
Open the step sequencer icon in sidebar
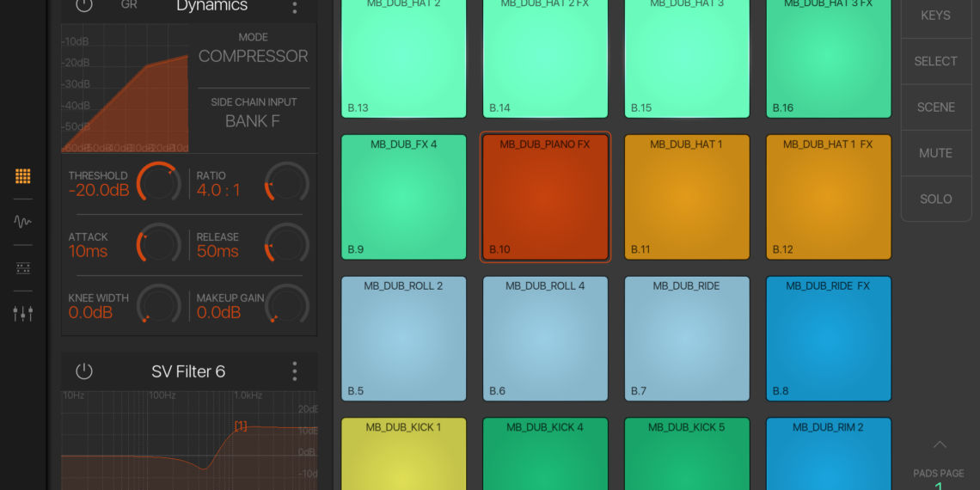(23, 268)
